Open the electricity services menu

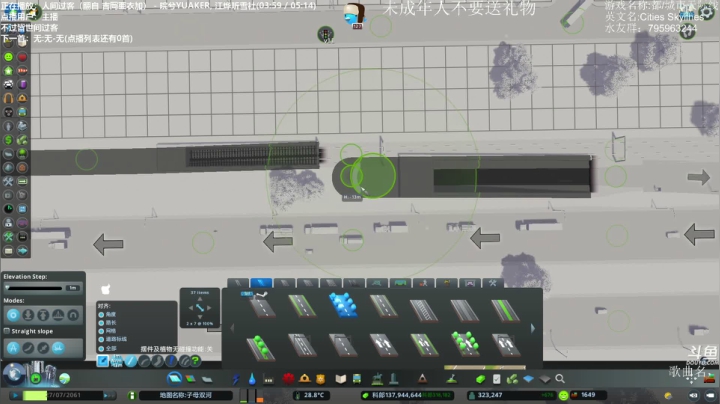tap(236, 379)
